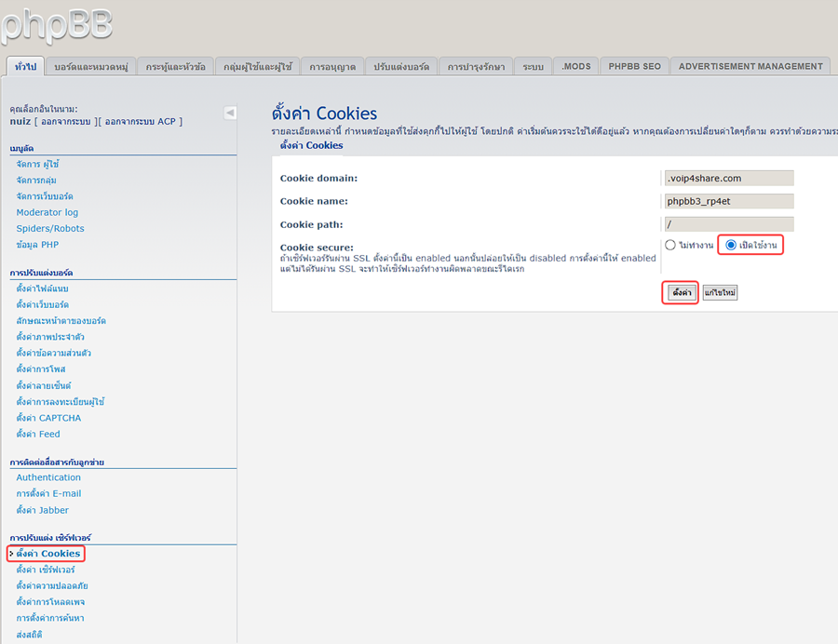The image size is (838, 644).
Task: Go to the 'การอนุญาต' permissions tab
Action: [x=332, y=67]
